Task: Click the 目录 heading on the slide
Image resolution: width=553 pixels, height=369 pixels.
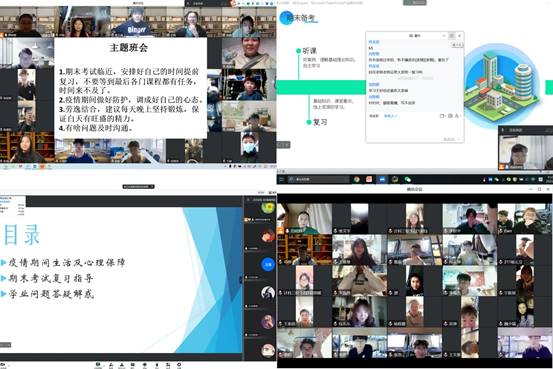Action: click(22, 235)
